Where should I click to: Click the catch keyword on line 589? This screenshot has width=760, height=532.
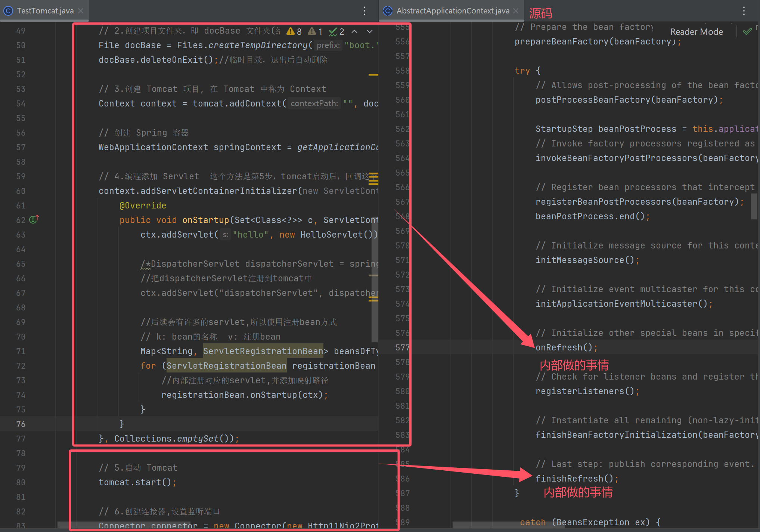click(x=533, y=522)
